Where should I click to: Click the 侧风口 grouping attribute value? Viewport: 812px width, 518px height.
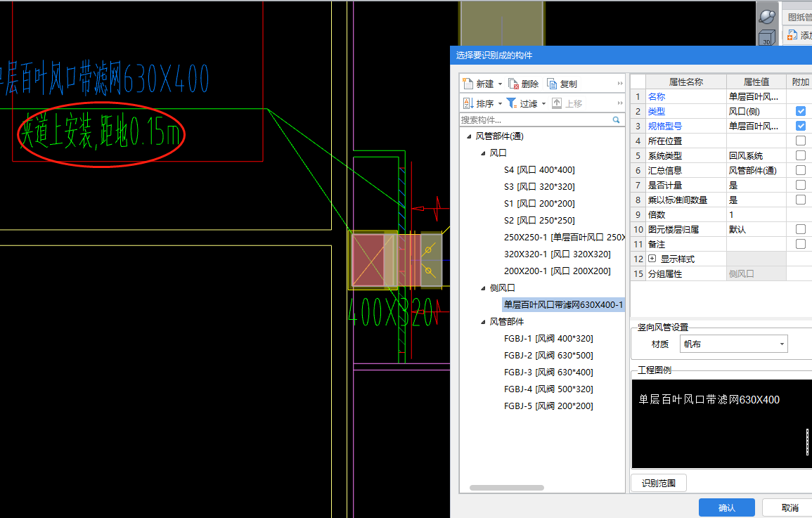tap(756, 273)
